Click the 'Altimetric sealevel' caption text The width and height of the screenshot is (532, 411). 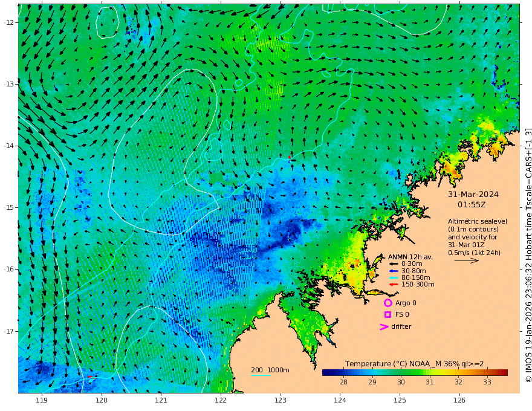pos(478,221)
